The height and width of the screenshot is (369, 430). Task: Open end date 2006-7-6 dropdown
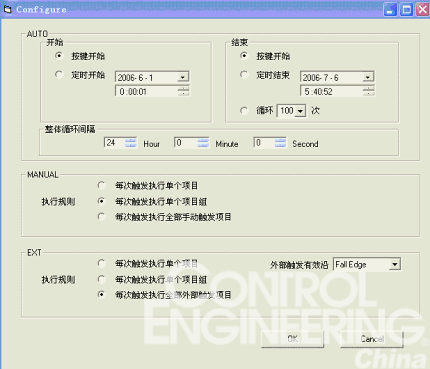(x=368, y=77)
